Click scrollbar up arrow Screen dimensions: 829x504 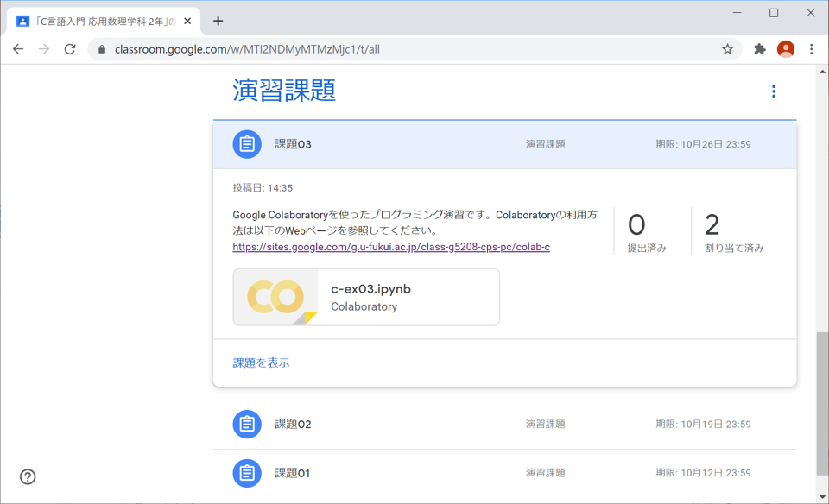[x=822, y=72]
